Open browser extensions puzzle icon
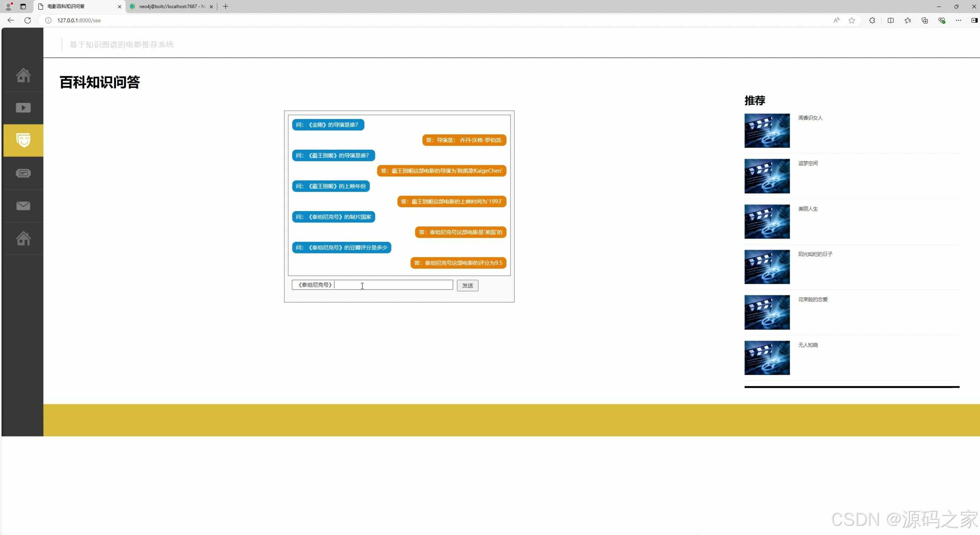Image resolution: width=980 pixels, height=535 pixels. pos(872,20)
